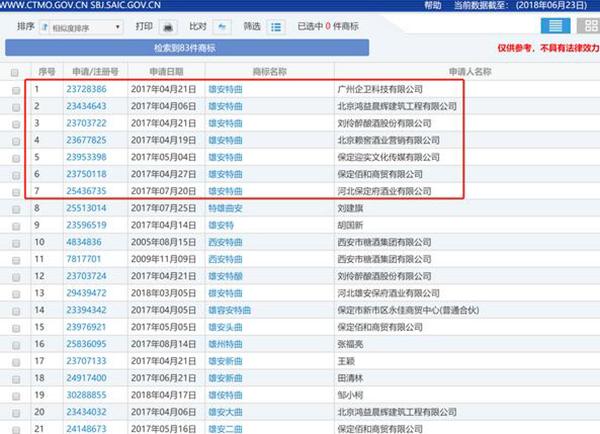Click the date 2005年08月15日

[163, 242]
